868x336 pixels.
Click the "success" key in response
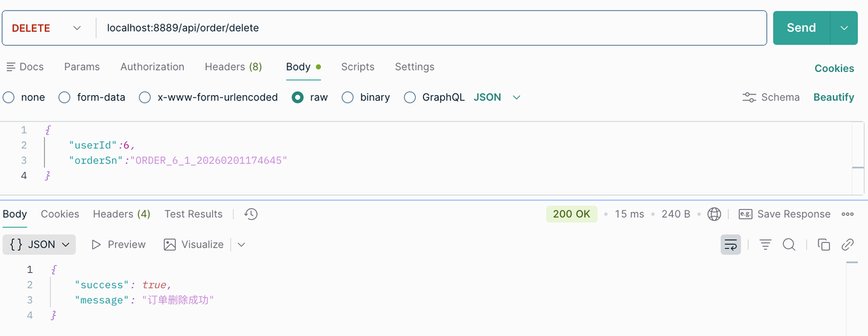[x=101, y=284]
